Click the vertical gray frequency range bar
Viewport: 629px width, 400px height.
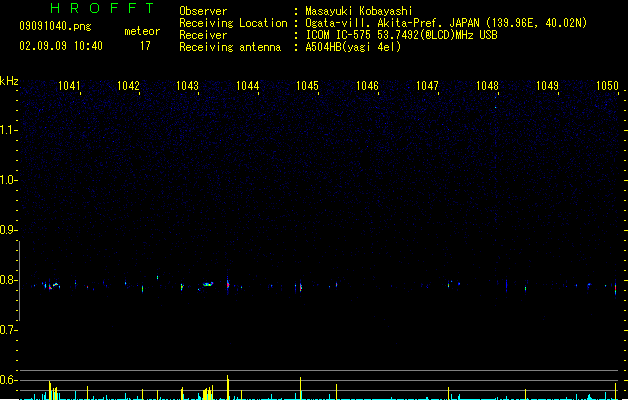click(x=19, y=280)
